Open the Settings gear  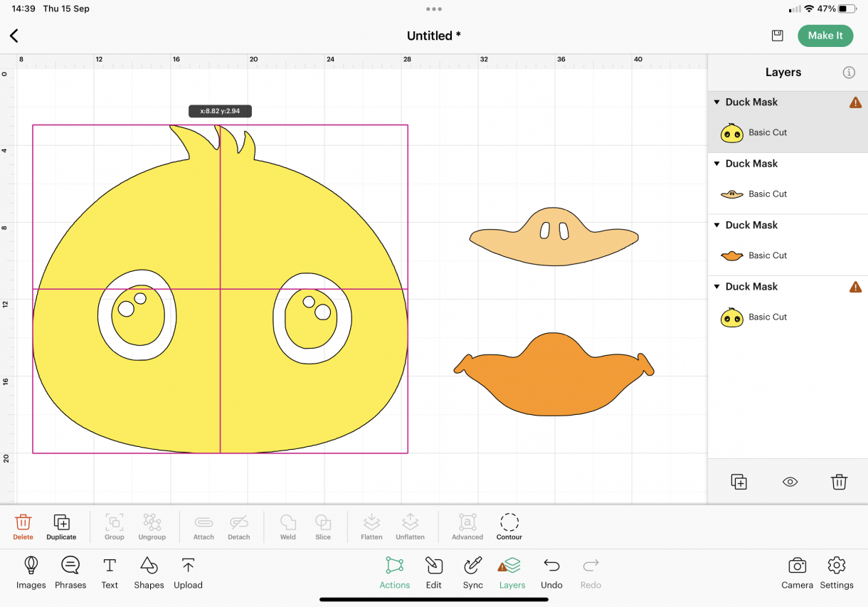tap(837, 573)
